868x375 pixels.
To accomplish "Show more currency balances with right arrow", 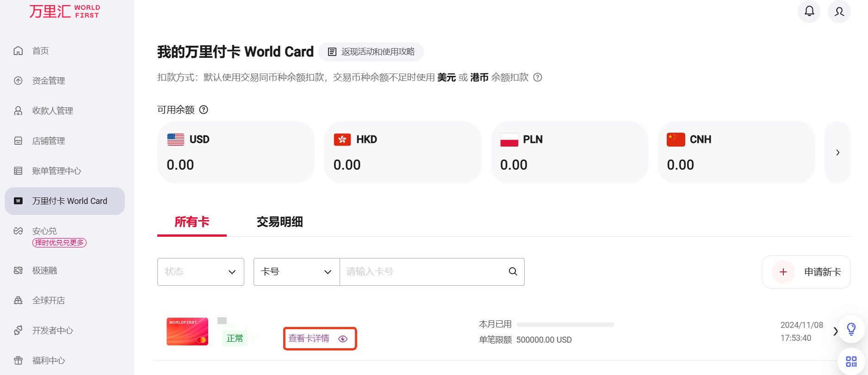I will click(x=837, y=153).
